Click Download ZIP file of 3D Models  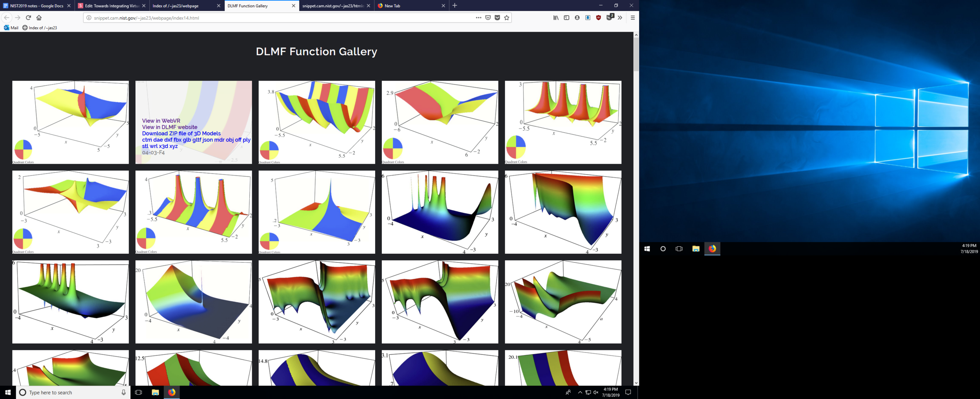(181, 133)
